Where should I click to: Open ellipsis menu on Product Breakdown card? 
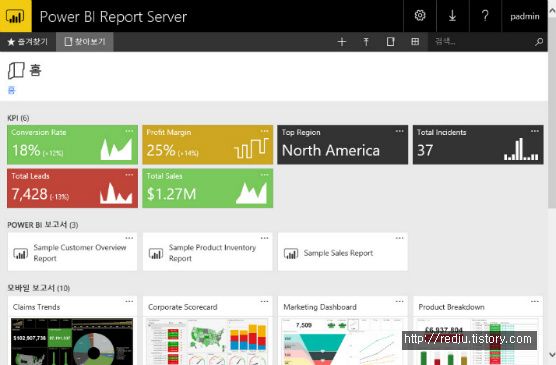pyautogui.click(x=535, y=302)
